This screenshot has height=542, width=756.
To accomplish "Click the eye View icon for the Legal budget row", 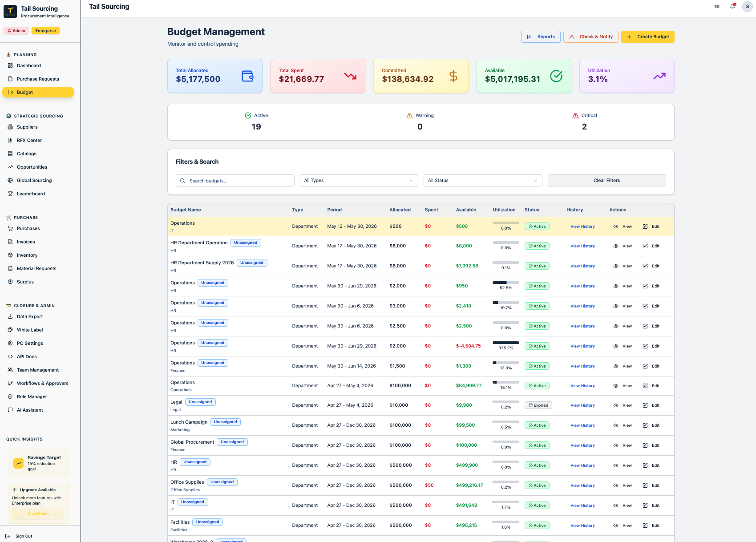I will coord(616,405).
